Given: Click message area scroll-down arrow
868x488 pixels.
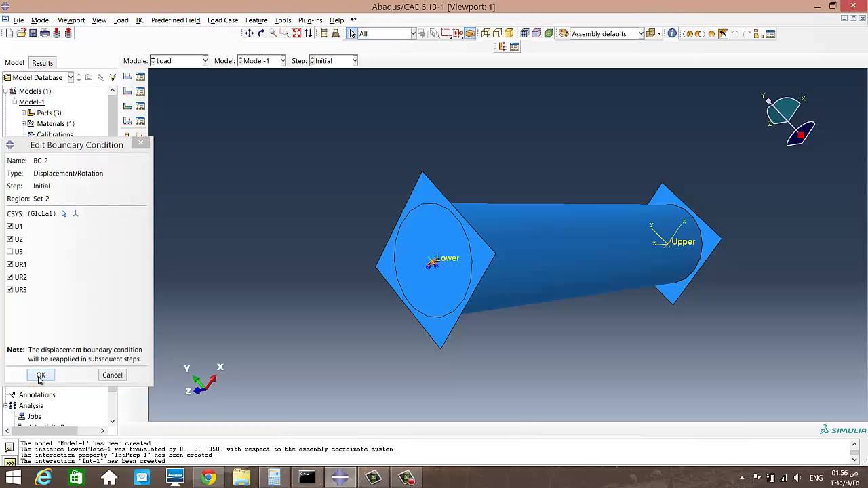Looking at the screenshot, I should coord(854,460).
